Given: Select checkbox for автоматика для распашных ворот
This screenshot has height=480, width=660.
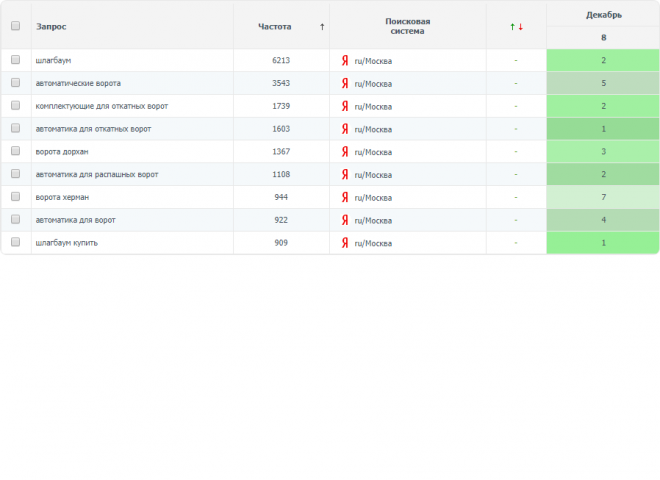Looking at the screenshot, I should [x=16, y=173].
